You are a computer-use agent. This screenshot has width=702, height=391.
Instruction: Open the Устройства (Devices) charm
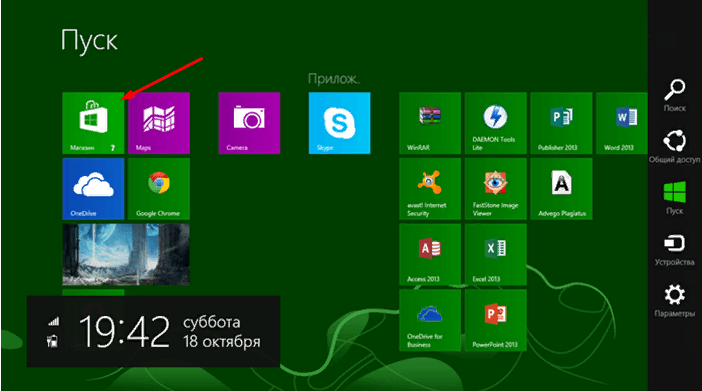click(675, 249)
